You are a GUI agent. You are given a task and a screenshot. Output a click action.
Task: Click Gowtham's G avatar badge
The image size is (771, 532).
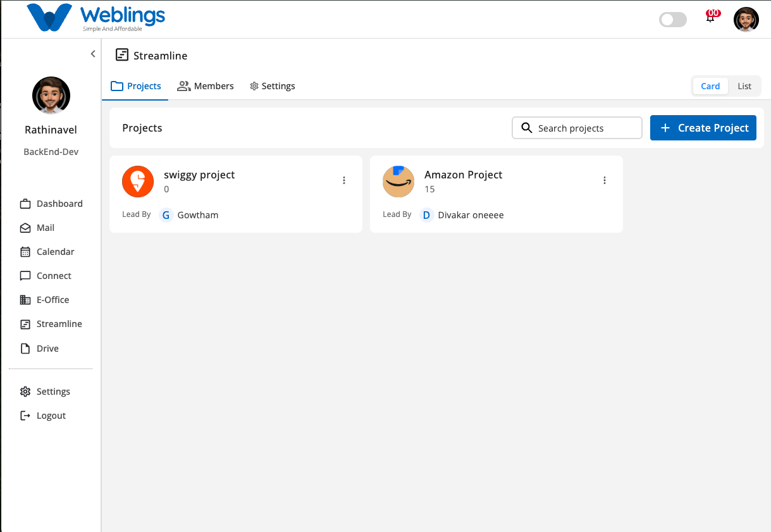coord(166,215)
